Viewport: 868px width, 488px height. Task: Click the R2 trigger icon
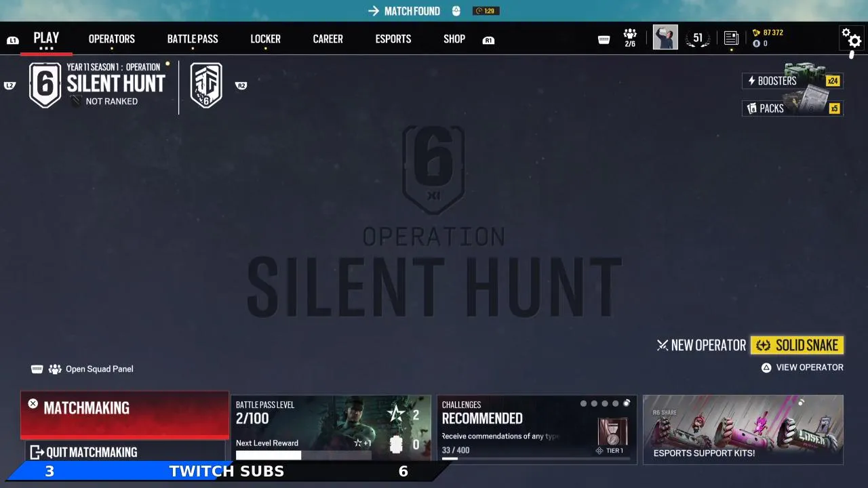[241, 85]
